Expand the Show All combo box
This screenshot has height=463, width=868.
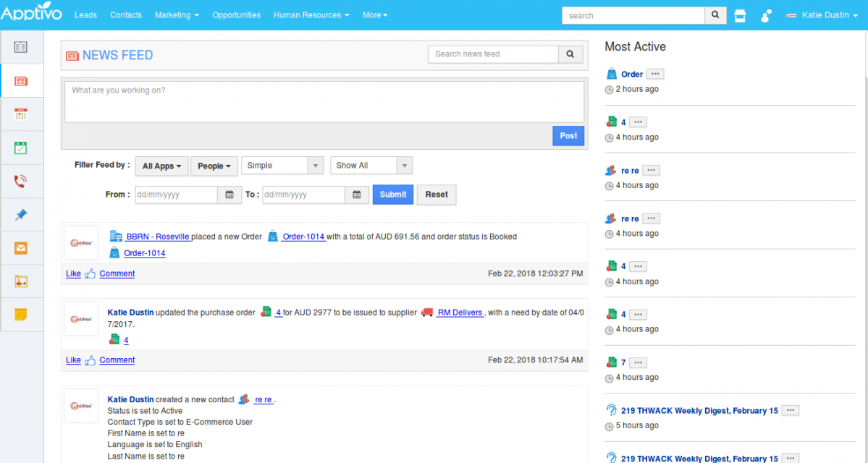pyautogui.click(x=371, y=166)
